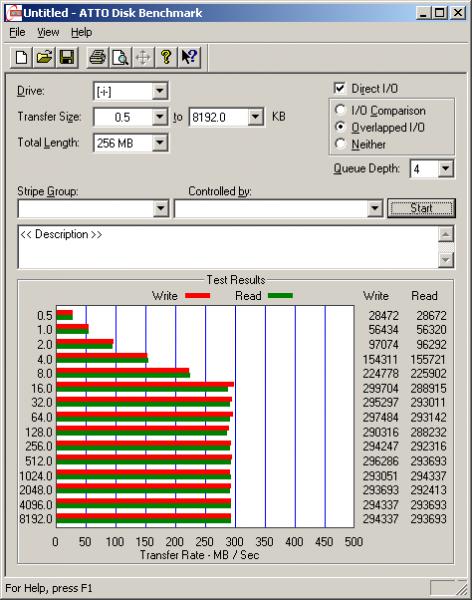Click the Read column header
Image resolution: width=472 pixels, height=600 pixels.
tap(424, 296)
